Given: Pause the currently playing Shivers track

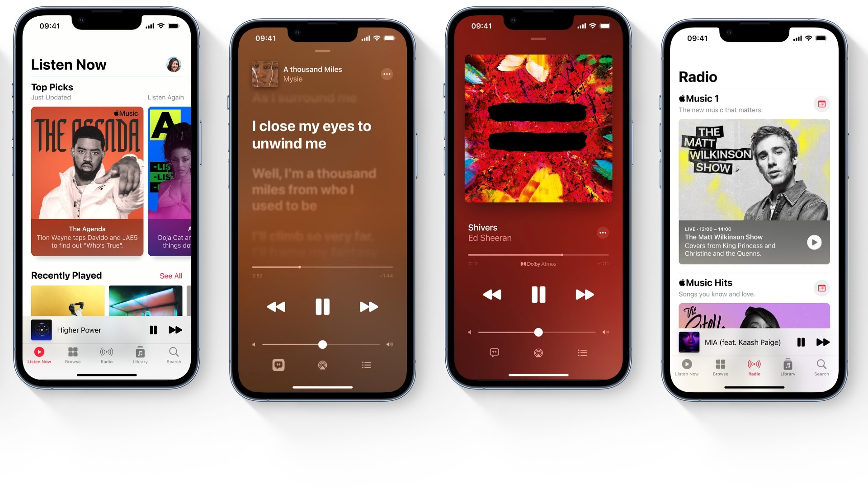Looking at the screenshot, I should (537, 294).
